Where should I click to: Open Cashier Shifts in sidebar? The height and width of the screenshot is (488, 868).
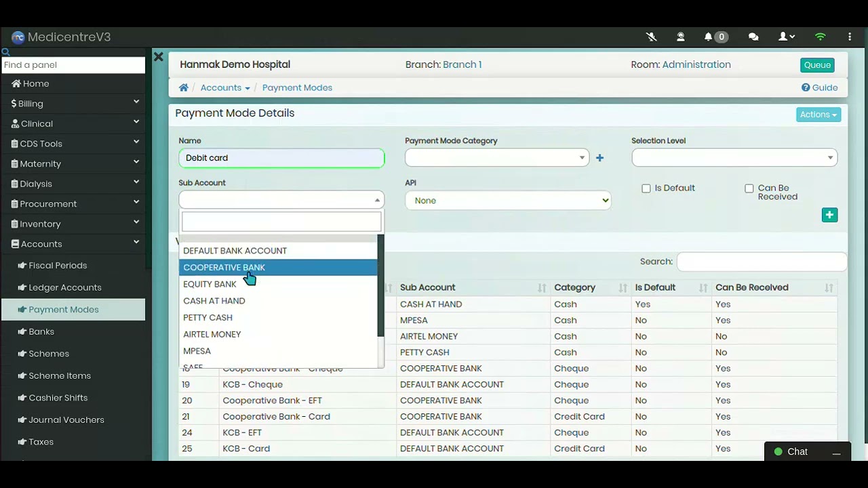[73, 398]
